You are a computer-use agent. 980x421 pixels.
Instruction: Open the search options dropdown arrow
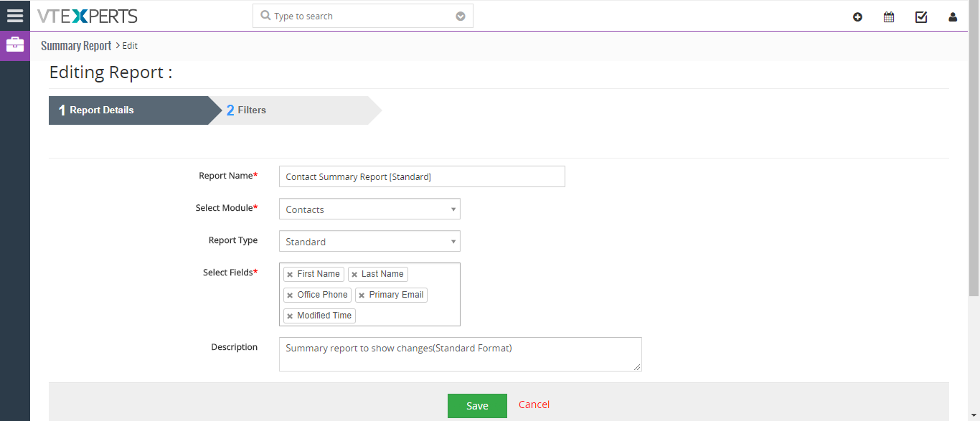pyautogui.click(x=461, y=16)
